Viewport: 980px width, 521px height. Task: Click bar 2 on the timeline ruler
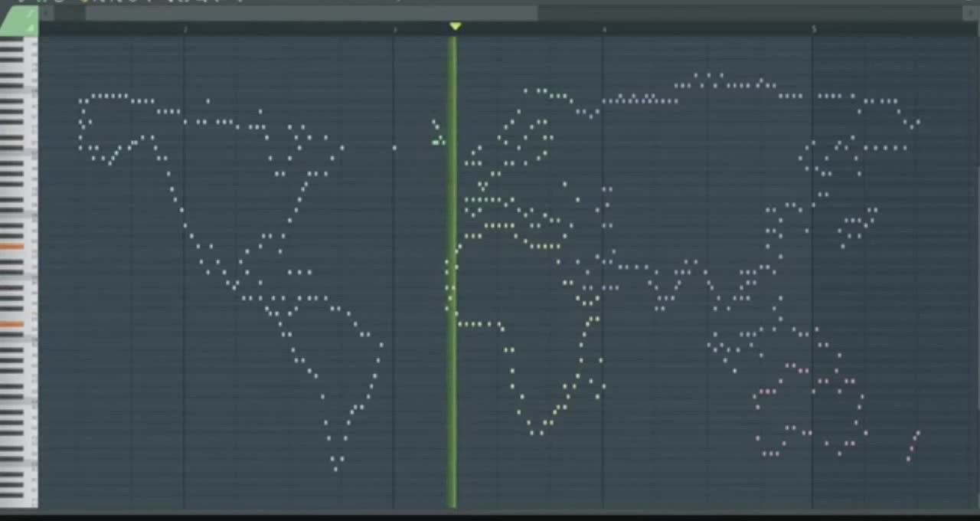click(185, 30)
